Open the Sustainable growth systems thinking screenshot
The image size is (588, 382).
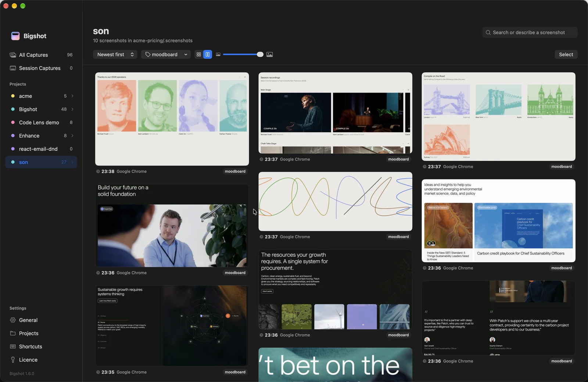(172, 326)
